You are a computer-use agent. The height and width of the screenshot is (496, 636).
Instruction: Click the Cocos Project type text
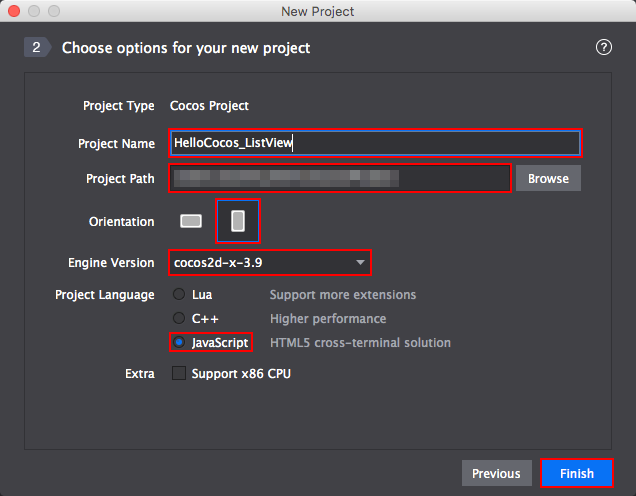209,105
